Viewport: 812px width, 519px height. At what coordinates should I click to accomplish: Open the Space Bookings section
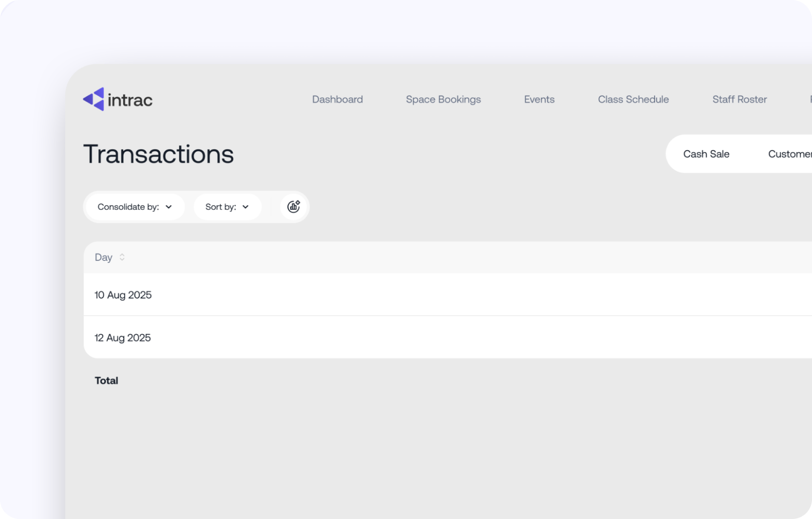443,99
